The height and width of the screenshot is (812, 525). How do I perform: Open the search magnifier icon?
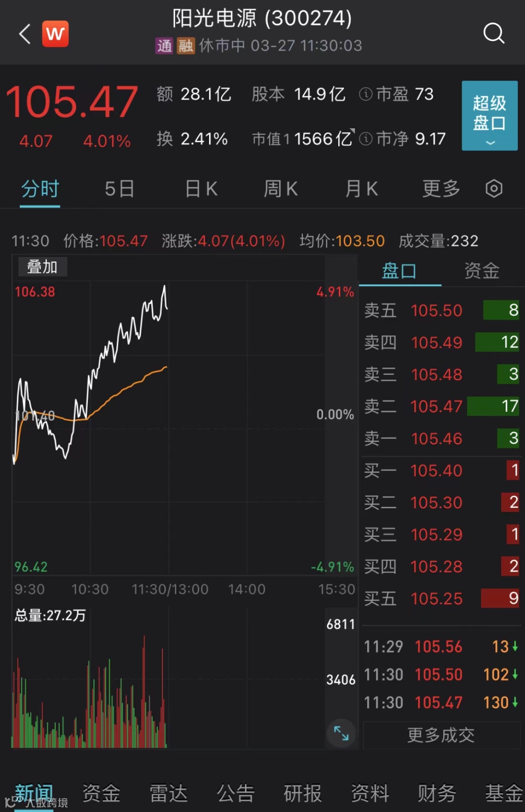pos(494,33)
